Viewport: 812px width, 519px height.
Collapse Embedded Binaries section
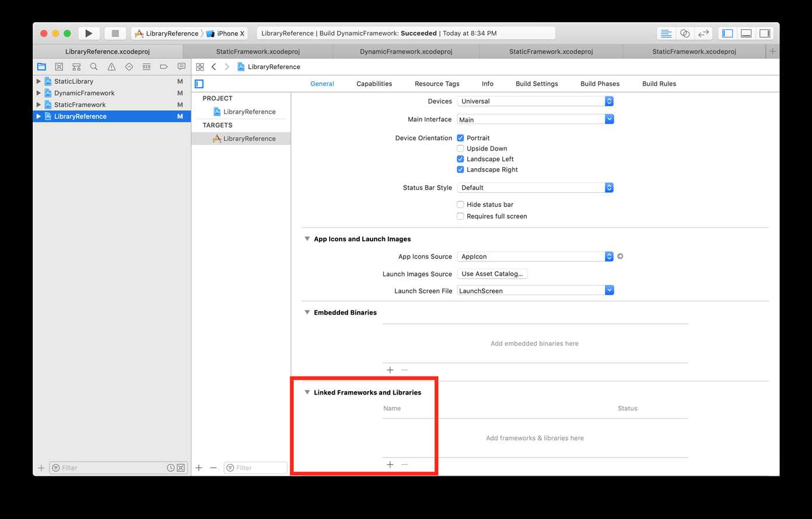click(x=307, y=312)
